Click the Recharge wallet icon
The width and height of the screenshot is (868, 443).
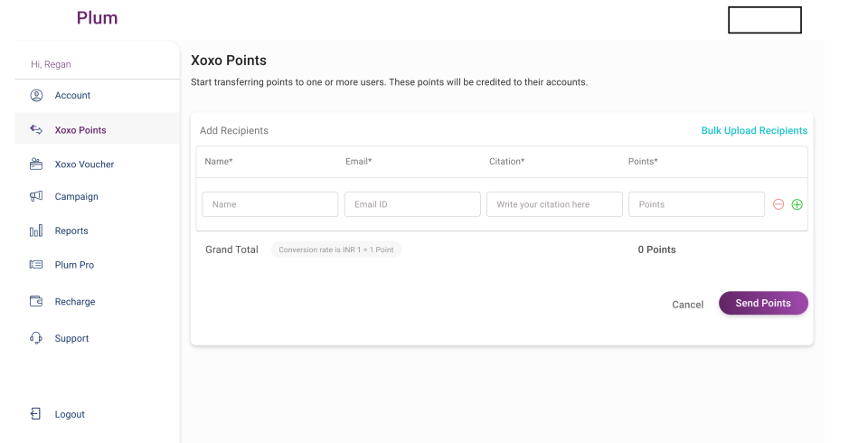(36, 301)
